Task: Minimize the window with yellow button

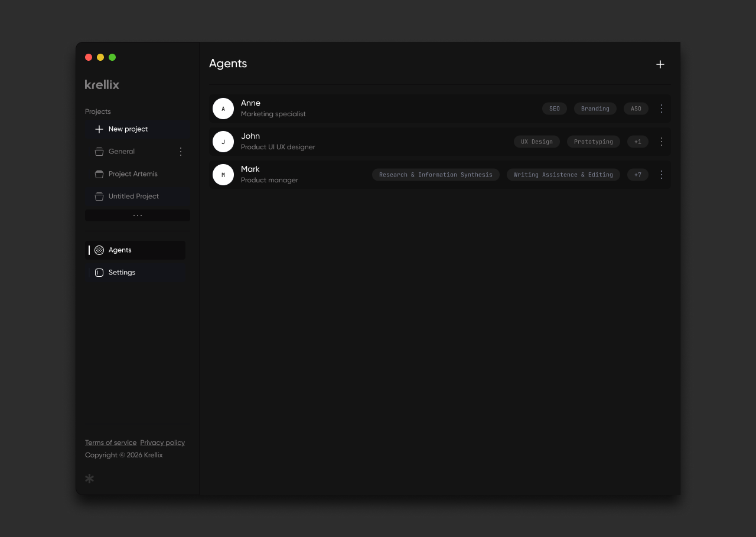Action: pyautogui.click(x=100, y=57)
